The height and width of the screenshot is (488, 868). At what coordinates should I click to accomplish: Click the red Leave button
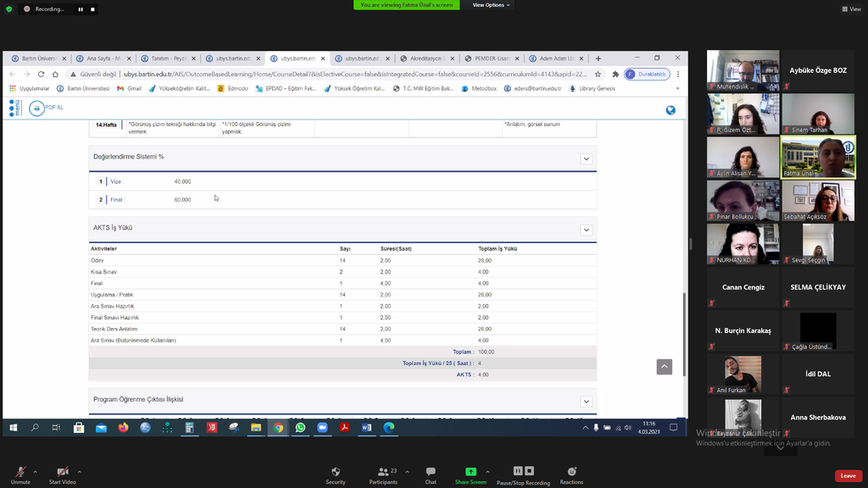coord(848,476)
